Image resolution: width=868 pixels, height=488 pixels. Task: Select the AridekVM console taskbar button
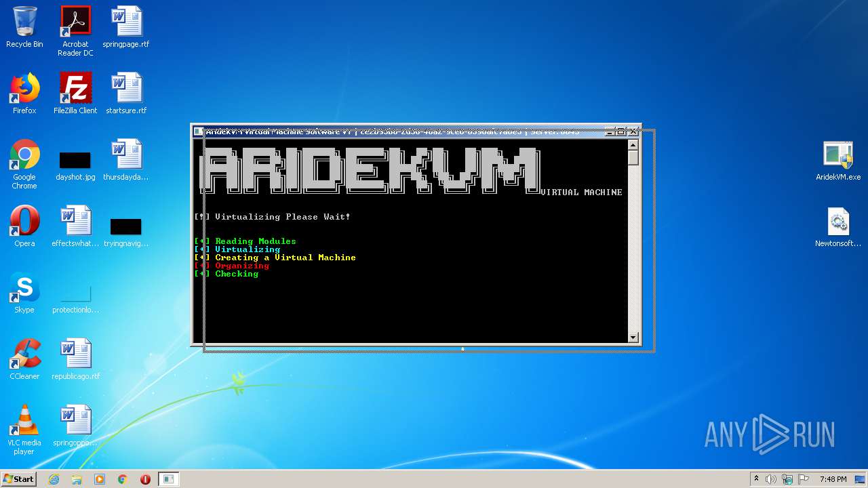coord(168,479)
